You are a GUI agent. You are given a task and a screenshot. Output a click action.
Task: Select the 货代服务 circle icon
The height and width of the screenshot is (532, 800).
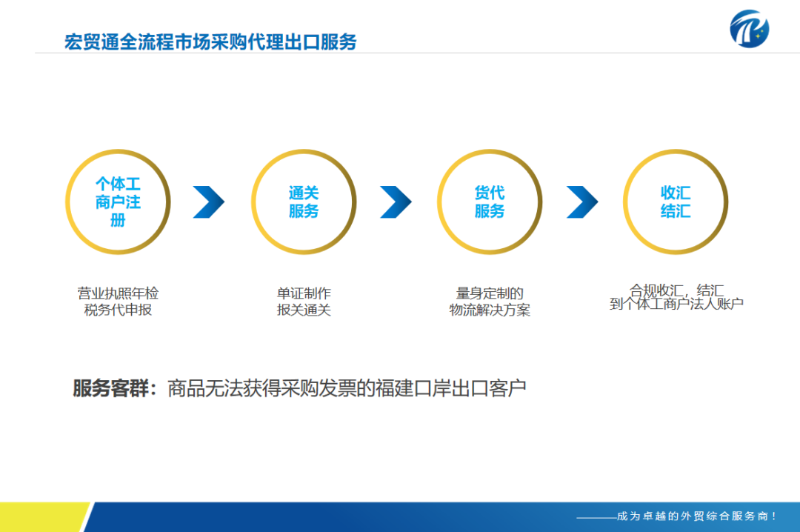[x=489, y=202]
